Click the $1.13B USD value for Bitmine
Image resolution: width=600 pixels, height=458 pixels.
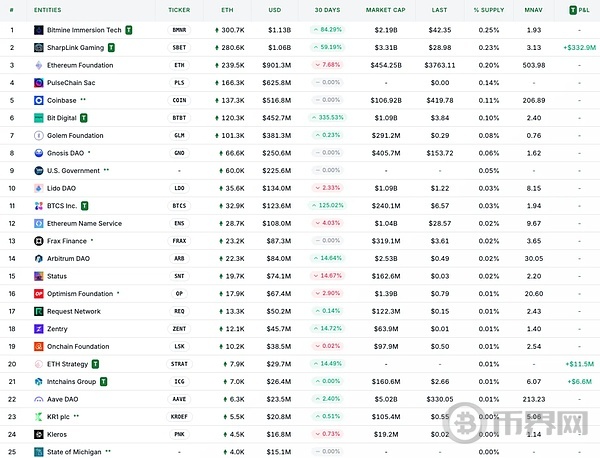pyautogui.click(x=279, y=30)
